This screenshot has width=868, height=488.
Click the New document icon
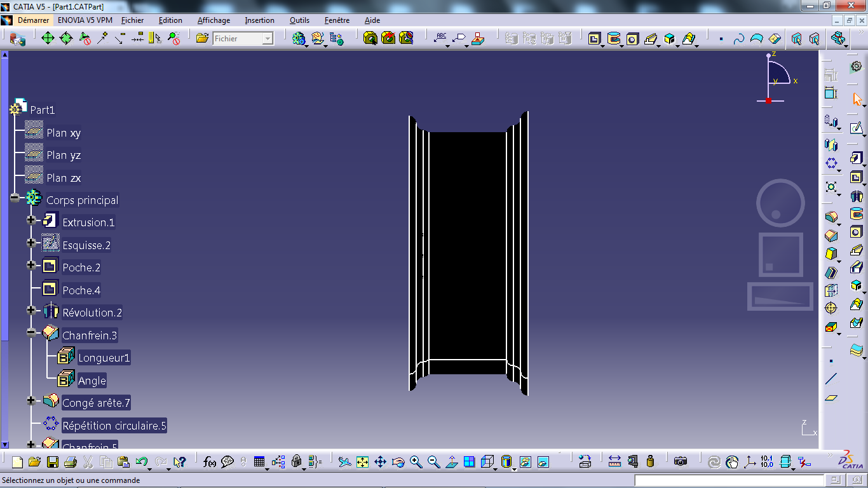pos(17,462)
